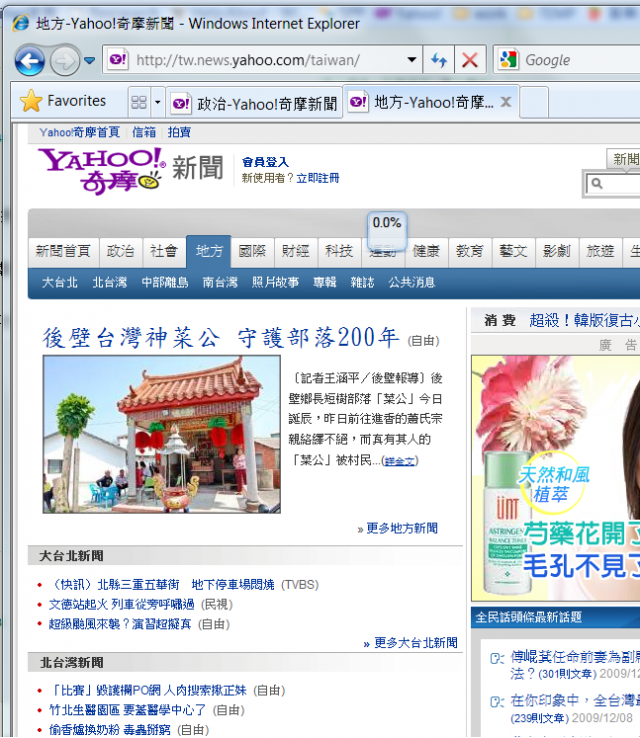Open article 毀護欄PO網 人肉搜索揪正妹

click(148, 691)
